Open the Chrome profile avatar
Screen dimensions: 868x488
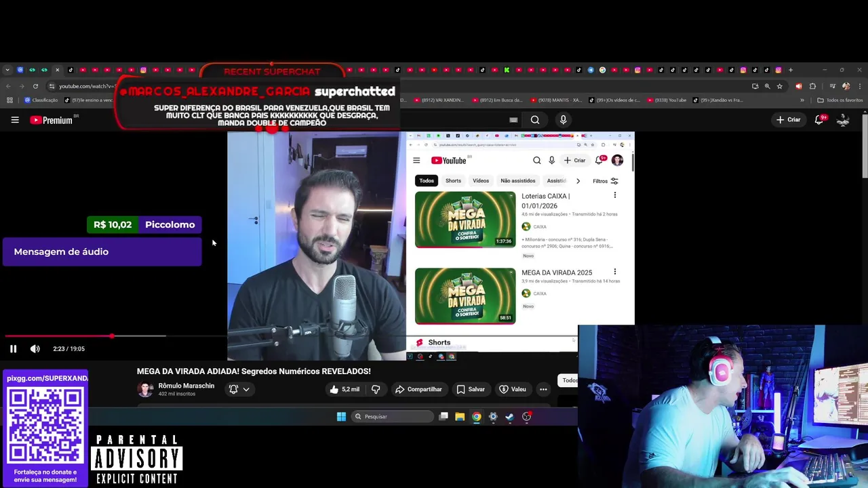click(846, 86)
